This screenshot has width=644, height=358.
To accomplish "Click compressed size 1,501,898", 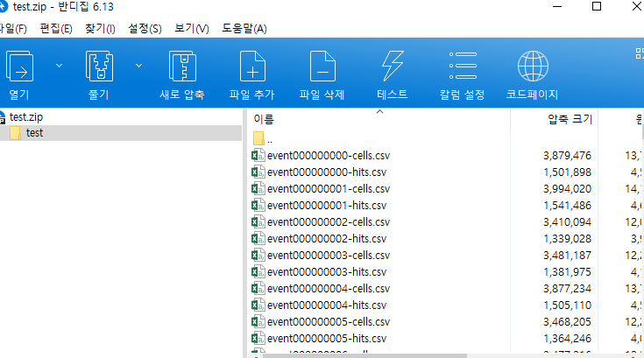I will [x=567, y=172].
